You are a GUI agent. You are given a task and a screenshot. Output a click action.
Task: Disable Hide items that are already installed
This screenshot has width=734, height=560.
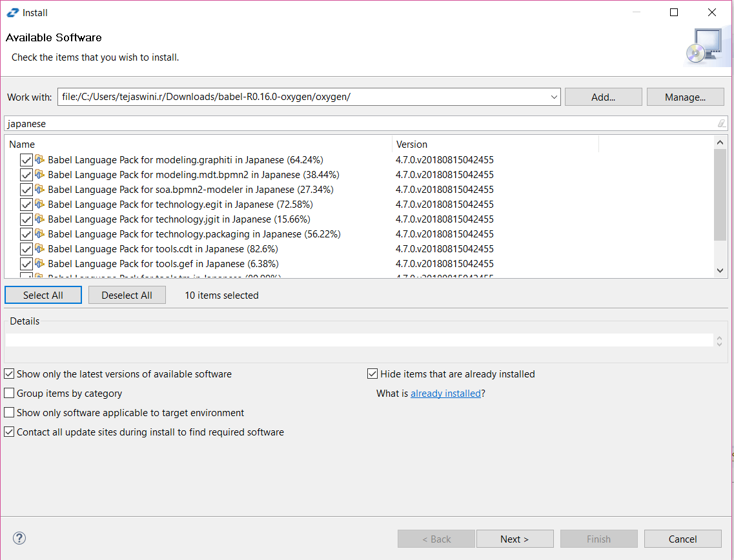point(372,374)
